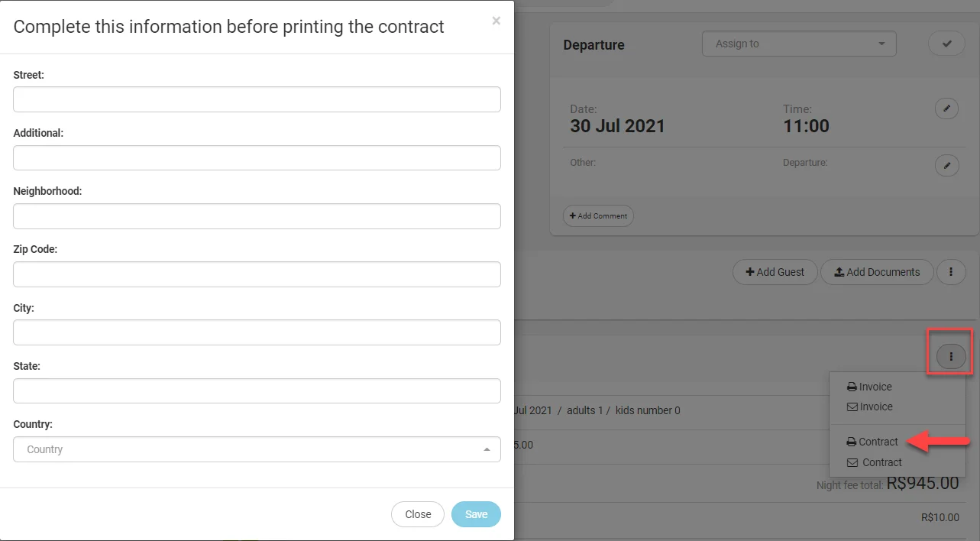
Task: Click the Street input field
Action: click(257, 99)
